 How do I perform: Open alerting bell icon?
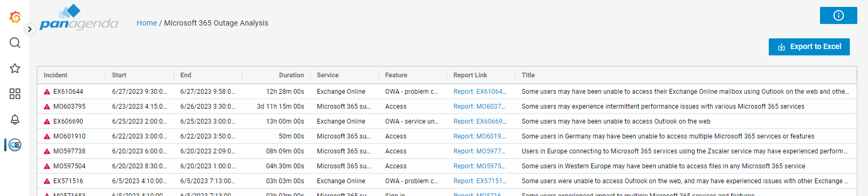pyautogui.click(x=15, y=119)
